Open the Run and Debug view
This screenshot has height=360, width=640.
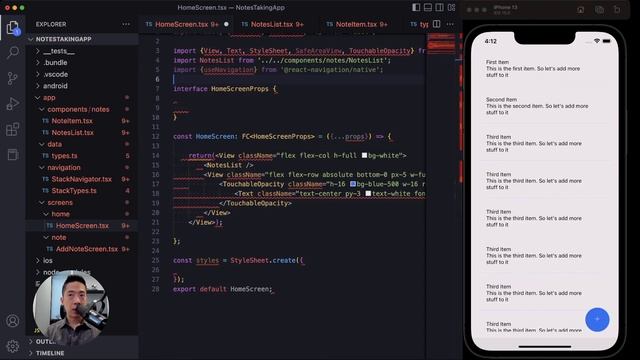13,104
